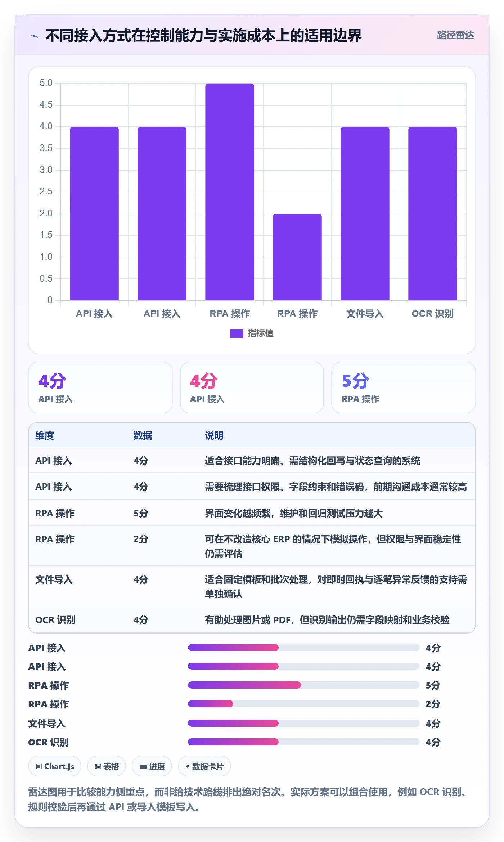The width and height of the screenshot is (504, 842).
Task: Select the footer note starting with 雷达图用于比较能力侧重点
Action: coord(248,800)
